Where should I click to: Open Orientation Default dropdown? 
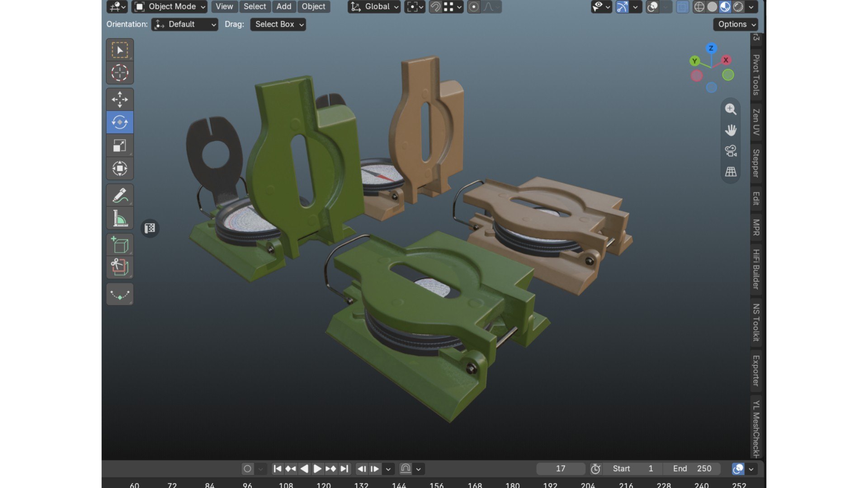184,24
